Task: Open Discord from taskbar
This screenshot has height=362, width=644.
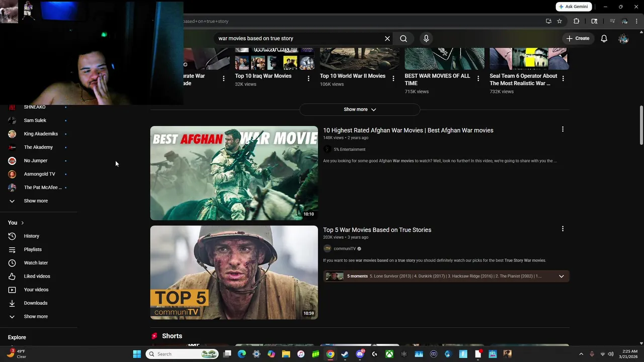Action: pyautogui.click(x=360, y=354)
